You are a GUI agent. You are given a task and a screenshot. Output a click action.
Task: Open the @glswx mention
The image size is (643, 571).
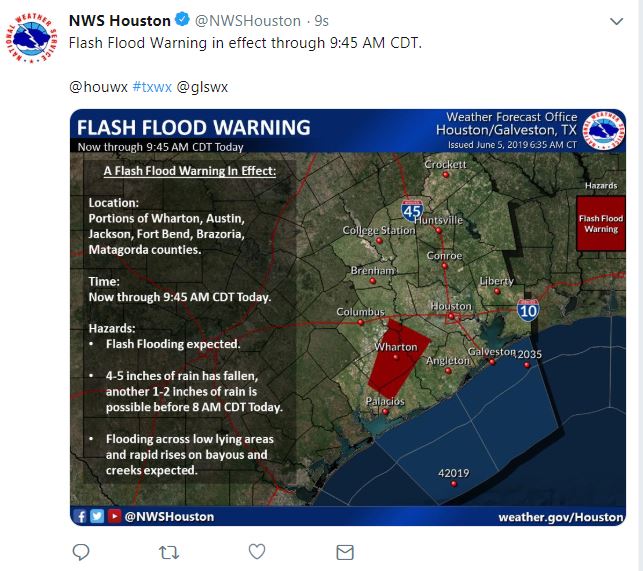pyautogui.click(x=202, y=87)
